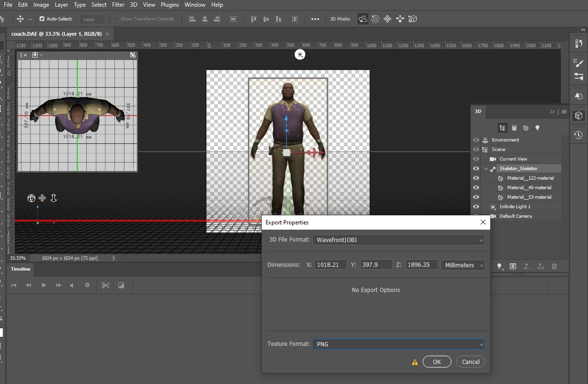This screenshot has height=384, width=588.
Task: Hide the Infinite Light 1 layer
Action: click(476, 206)
